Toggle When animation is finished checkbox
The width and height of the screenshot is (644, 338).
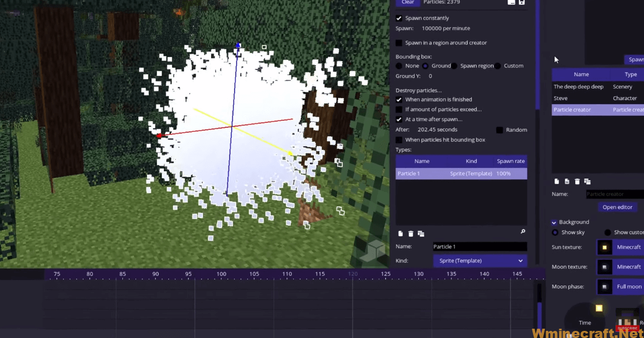[399, 100]
